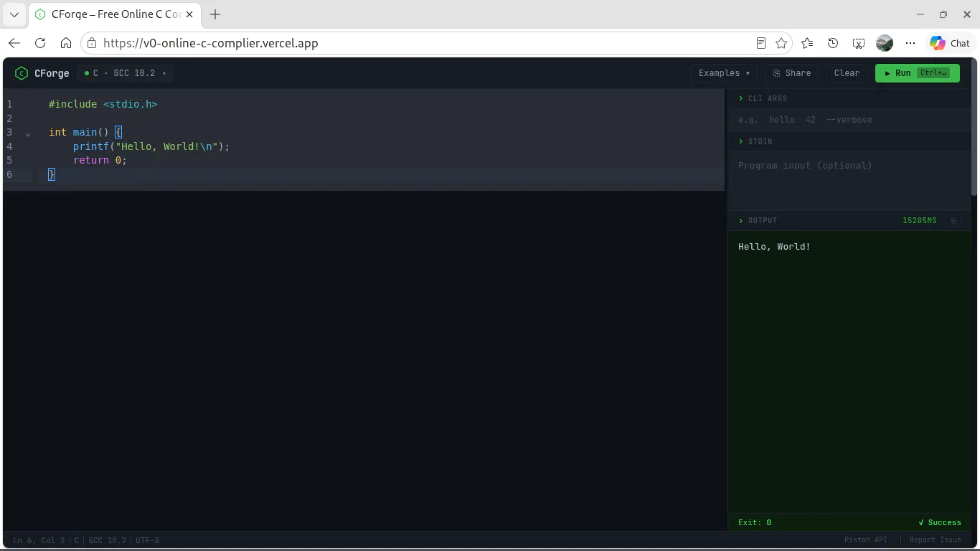The image size is (980, 551).
Task: Click the printf line in the editor
Action: click(151, 146)
